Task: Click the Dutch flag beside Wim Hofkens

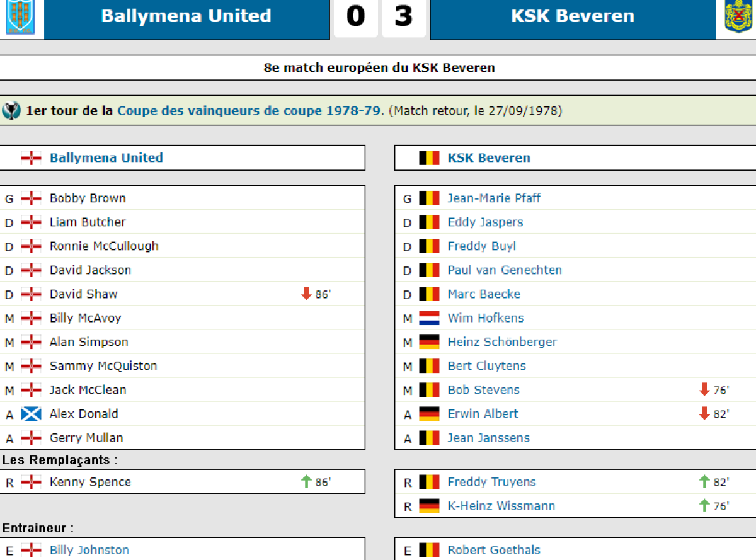Action: tap(429, 318)
